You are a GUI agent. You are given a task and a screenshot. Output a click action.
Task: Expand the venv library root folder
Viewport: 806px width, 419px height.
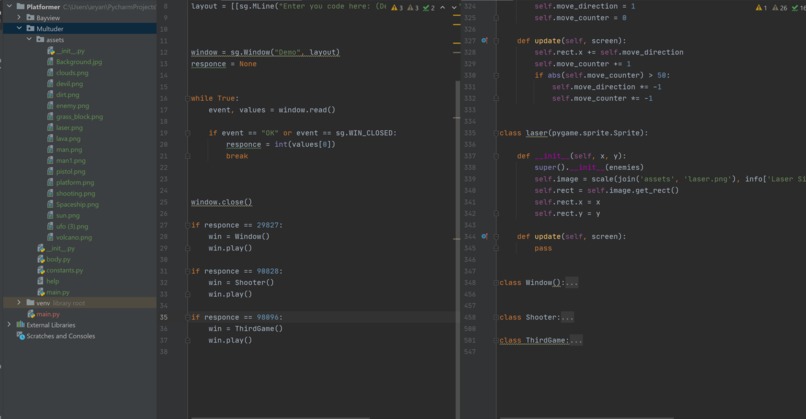tap(19, 302)
